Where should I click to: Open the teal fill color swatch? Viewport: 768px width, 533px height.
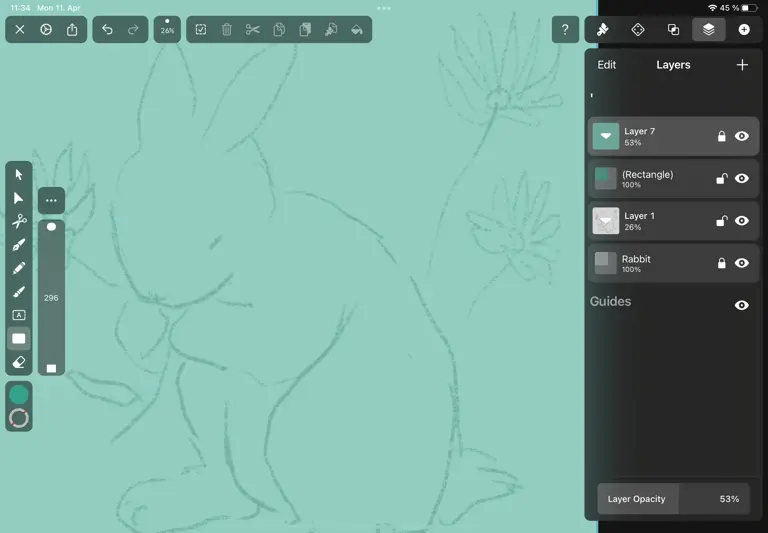point(19,395)
